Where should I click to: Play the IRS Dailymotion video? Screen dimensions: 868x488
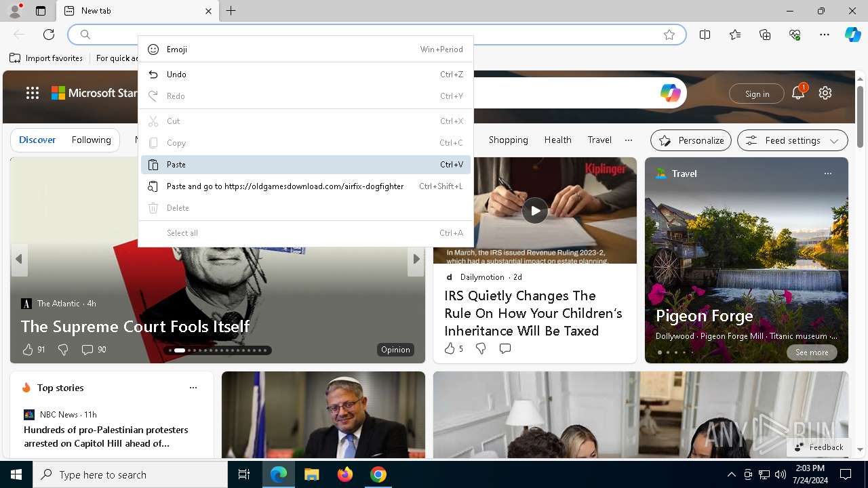click(535, 211)
